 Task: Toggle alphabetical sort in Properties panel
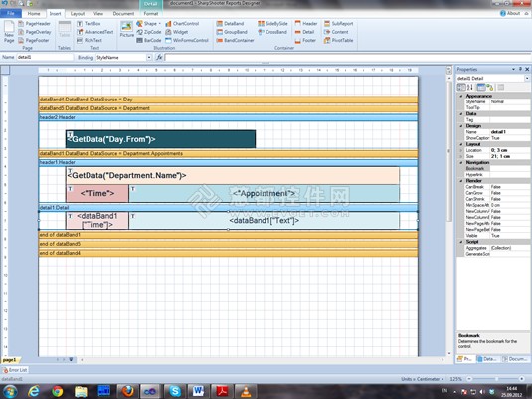tap(470, 88)
